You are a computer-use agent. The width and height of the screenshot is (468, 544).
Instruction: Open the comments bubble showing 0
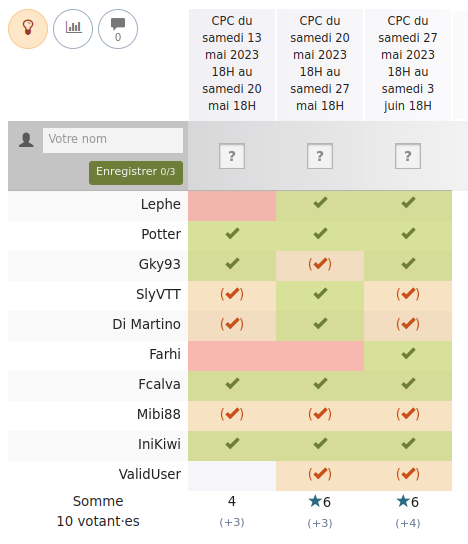pos(118,29)
